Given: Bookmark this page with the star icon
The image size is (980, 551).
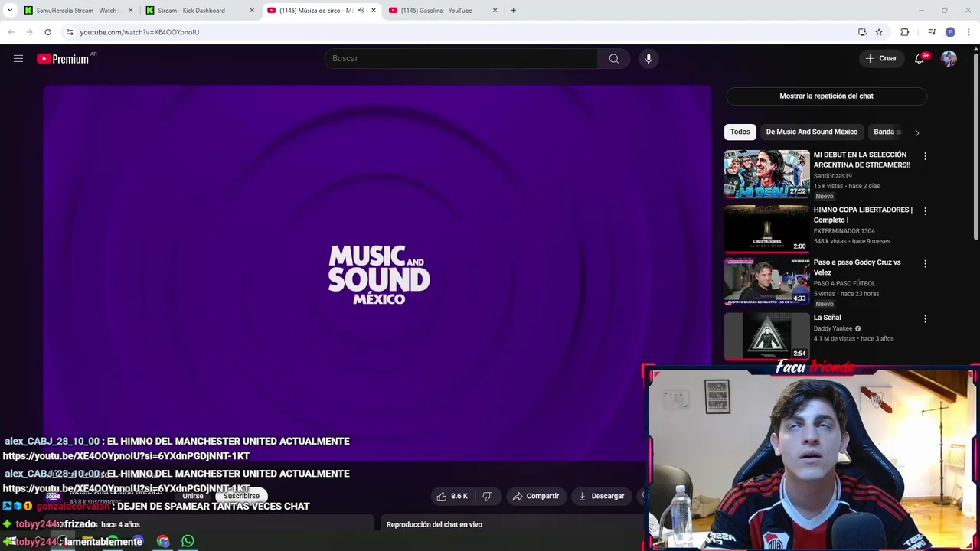Looking at the screenshot, I should click(879, 32).
